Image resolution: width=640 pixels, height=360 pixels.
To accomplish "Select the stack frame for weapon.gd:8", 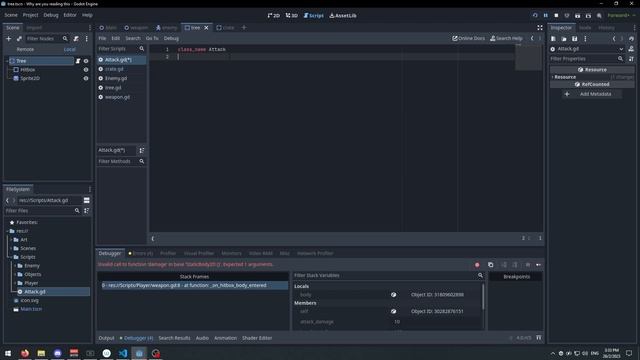I will 194,285.
